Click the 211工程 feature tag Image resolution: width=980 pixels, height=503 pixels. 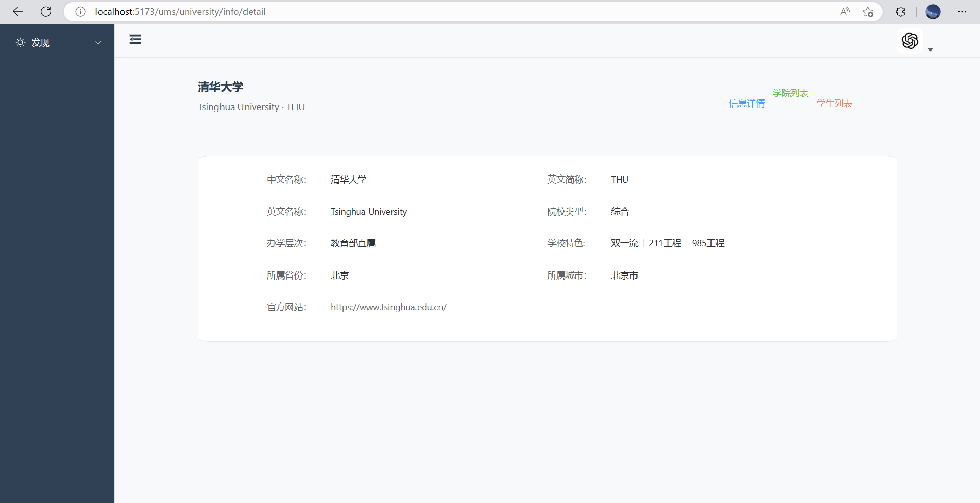click(x=665, y=243)
